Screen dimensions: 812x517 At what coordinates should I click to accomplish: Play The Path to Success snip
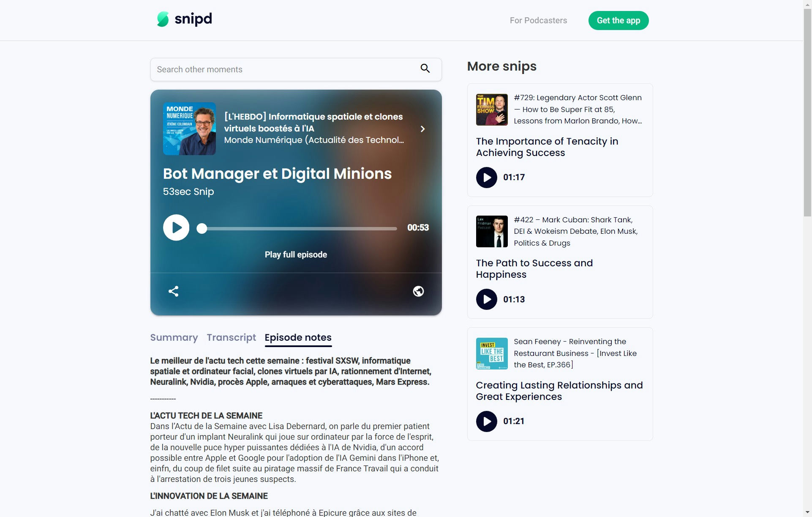tap(486, 299)
